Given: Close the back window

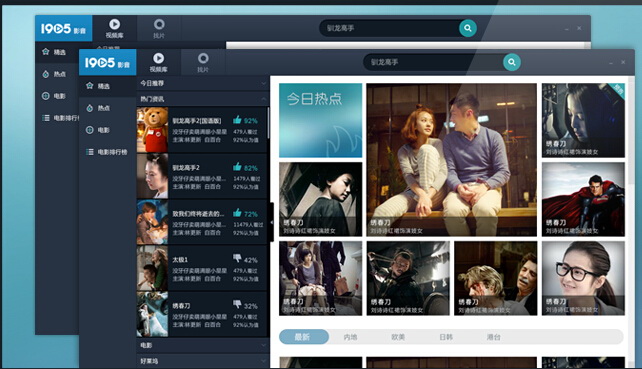Looking at the screenshot, I should [x=579, y=28].
